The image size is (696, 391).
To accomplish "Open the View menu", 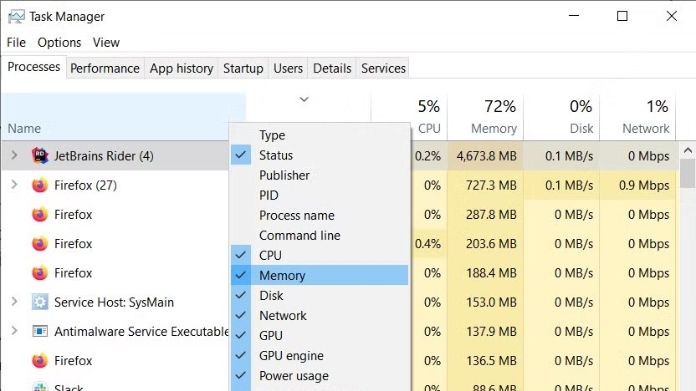I will pos(106,43).
